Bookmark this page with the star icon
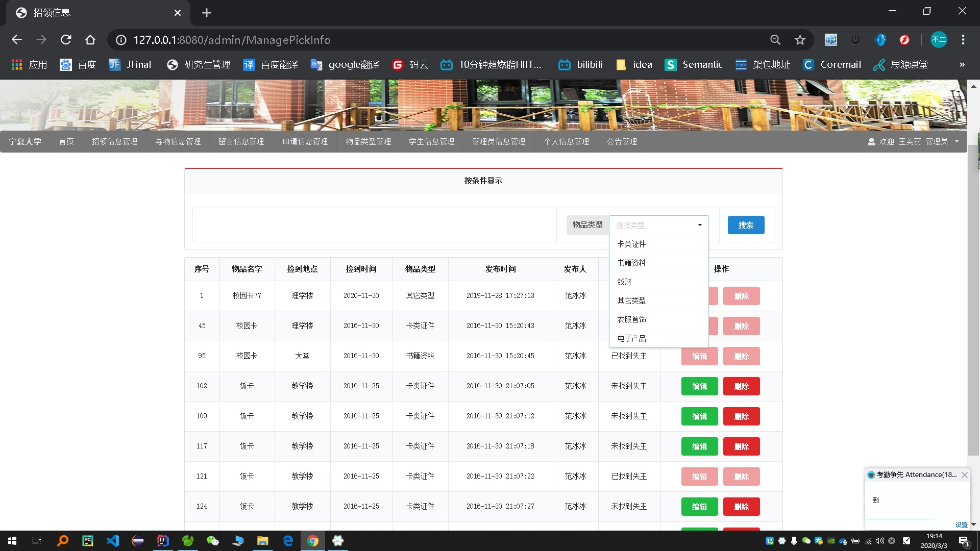The image size is (980, 551). [800, 40]
